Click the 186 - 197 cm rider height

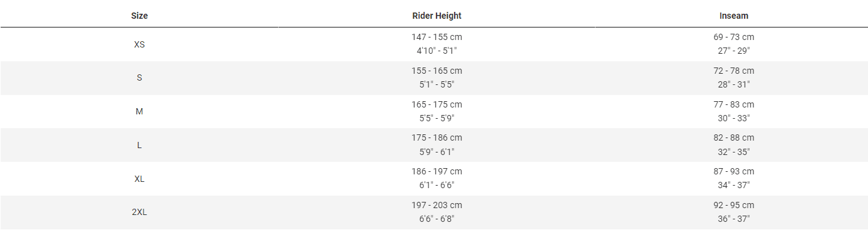coord(437,171)
